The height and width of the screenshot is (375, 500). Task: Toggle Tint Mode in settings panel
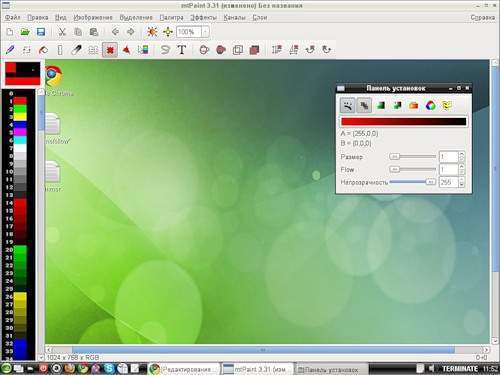(380, 106)
